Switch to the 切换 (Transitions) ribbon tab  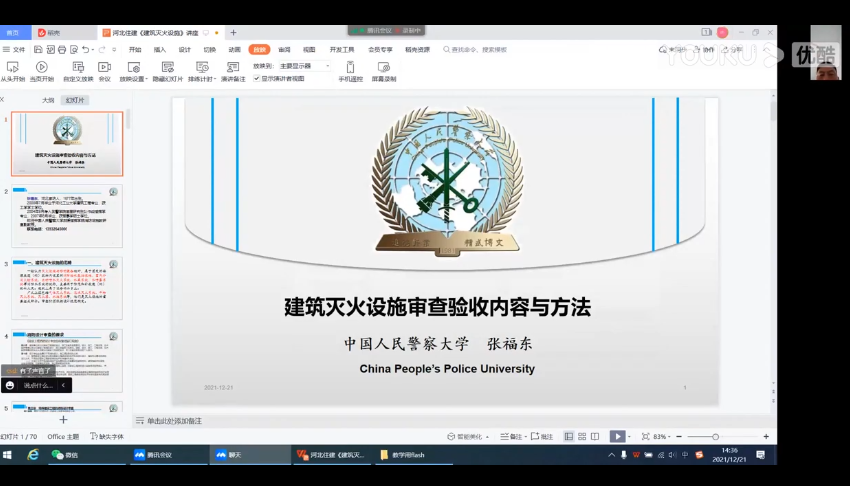pos(209,49)
